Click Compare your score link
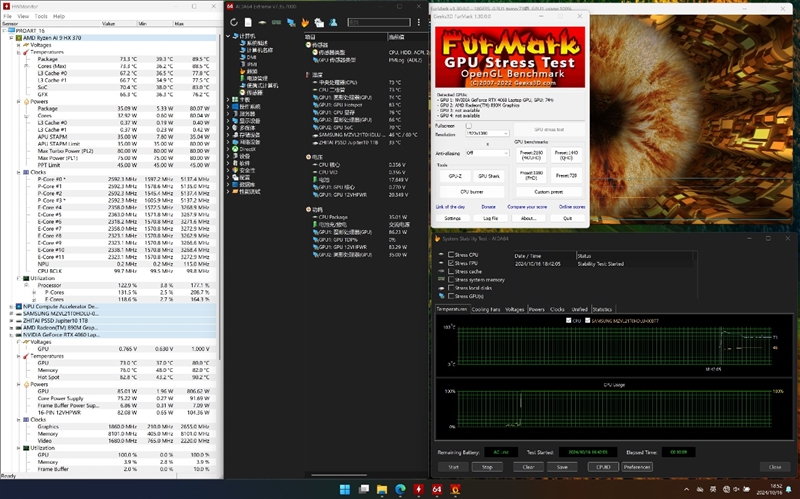This screenshot has width=800, height=499. 527,207
